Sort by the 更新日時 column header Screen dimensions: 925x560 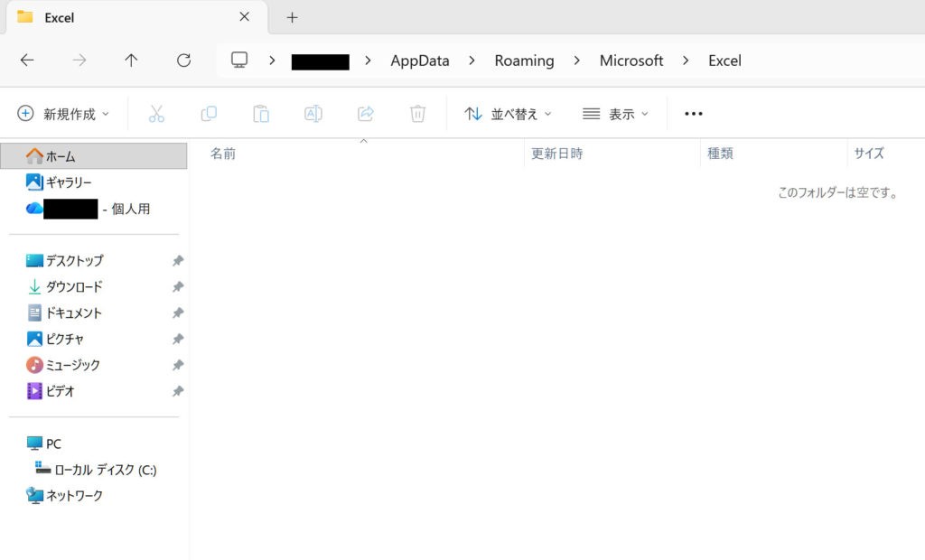click(556, 154)
